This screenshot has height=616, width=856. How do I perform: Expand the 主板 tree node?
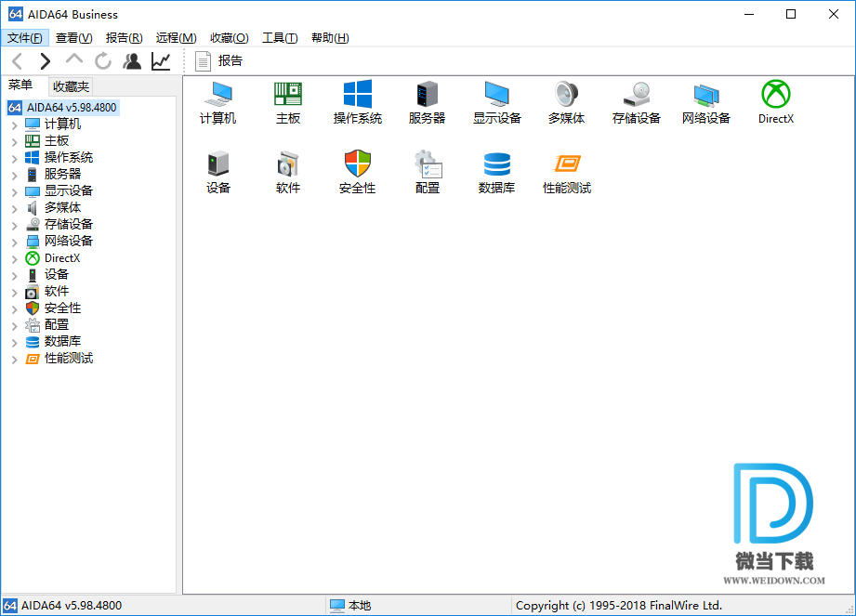(15, 142)
